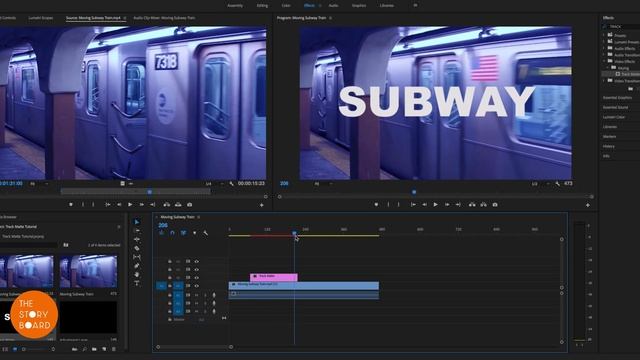This screenshot has width=640, height=360.
Task: Export frame camera in Source monitor
Action: [x=189, y=204]
